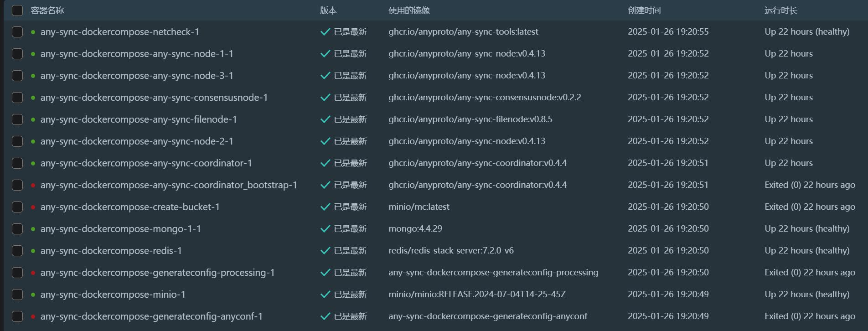Viewport: 868px width, 331px height.
Task: Click version checkmark in any-sync-node-2-1 row
Action: click(325, 141)
